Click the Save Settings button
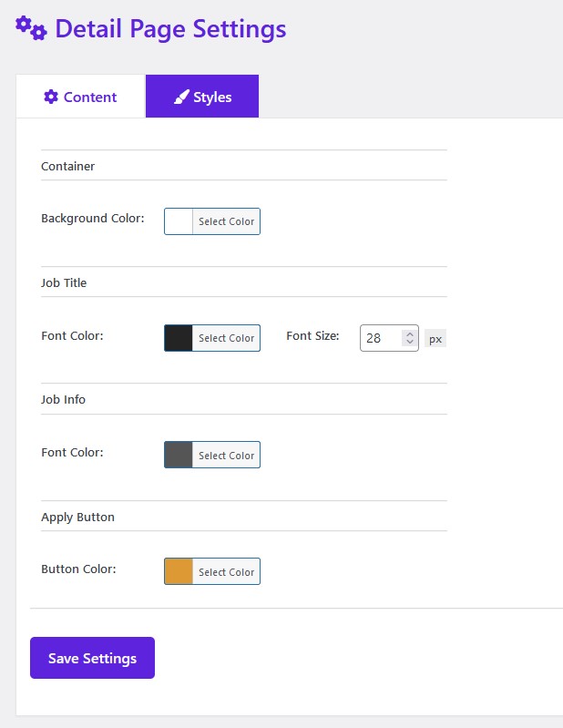 pyautogui.click(x=92, y=658)
